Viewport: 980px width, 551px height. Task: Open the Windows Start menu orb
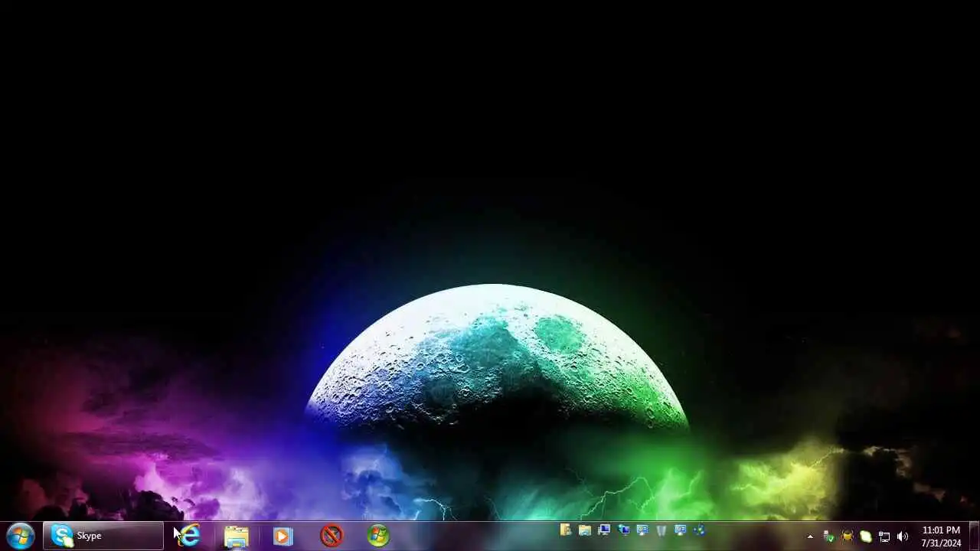(x=19, y=536)
